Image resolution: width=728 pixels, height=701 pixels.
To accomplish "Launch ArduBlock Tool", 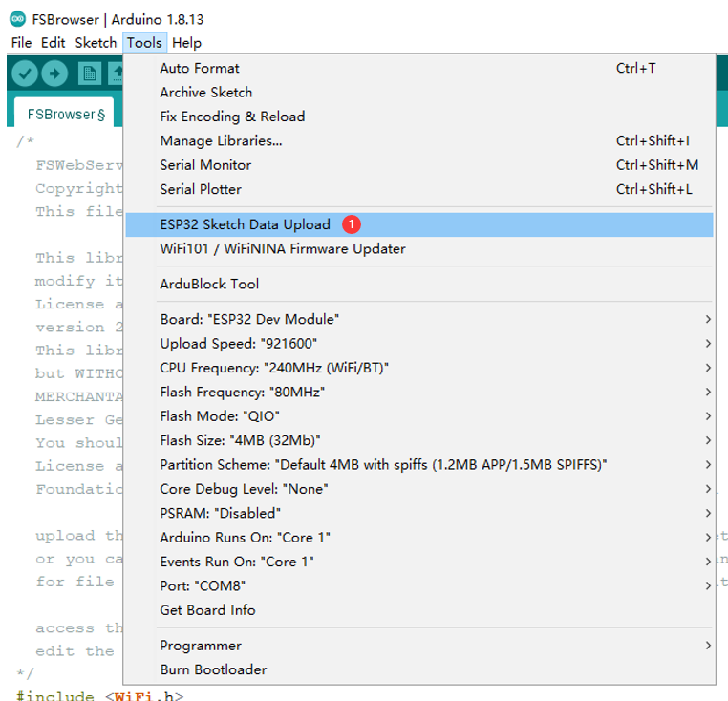I will (419, 284).
